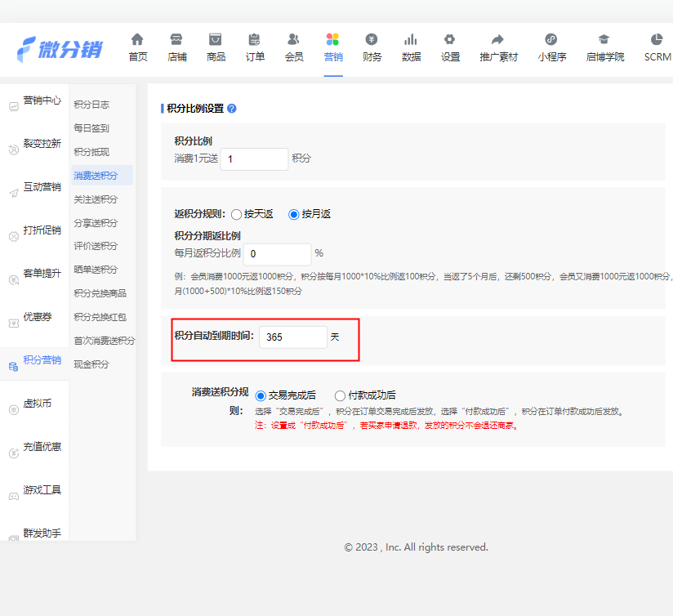Choose 付款成功后 radio option
The width and height of the screenshot is (673, 616).
click(340, 395)
